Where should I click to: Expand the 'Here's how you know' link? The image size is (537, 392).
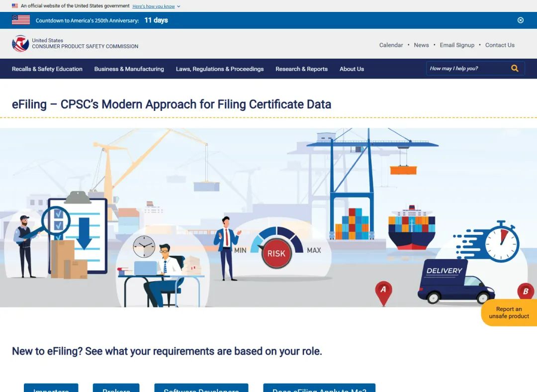pos(156,6)
